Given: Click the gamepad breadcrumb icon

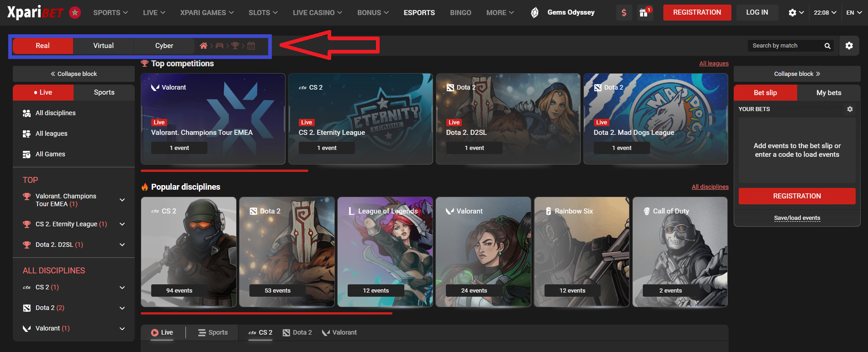Looking at the screenshot, I should point(220,46).
